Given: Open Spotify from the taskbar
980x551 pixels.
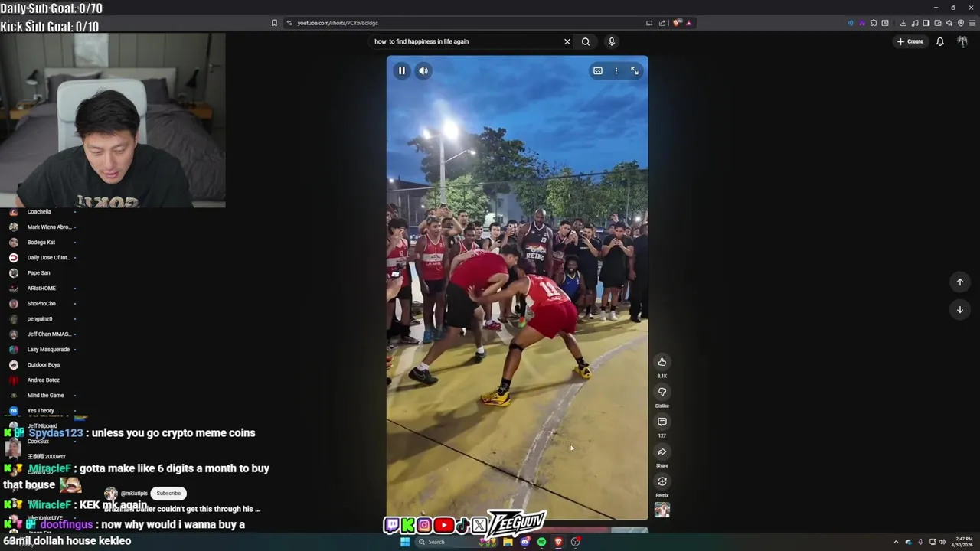Looking at the screenshot, I should 541,542.
